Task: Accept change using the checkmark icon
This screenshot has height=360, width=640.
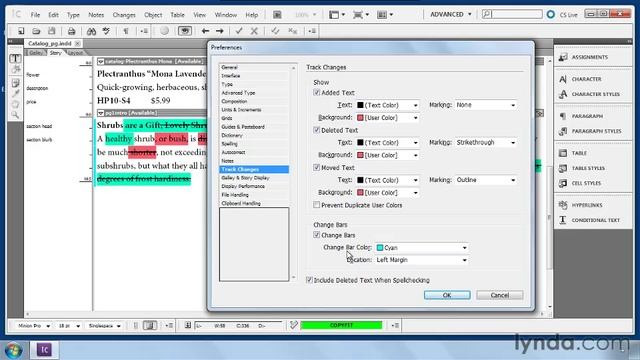Action: point(239,31)
